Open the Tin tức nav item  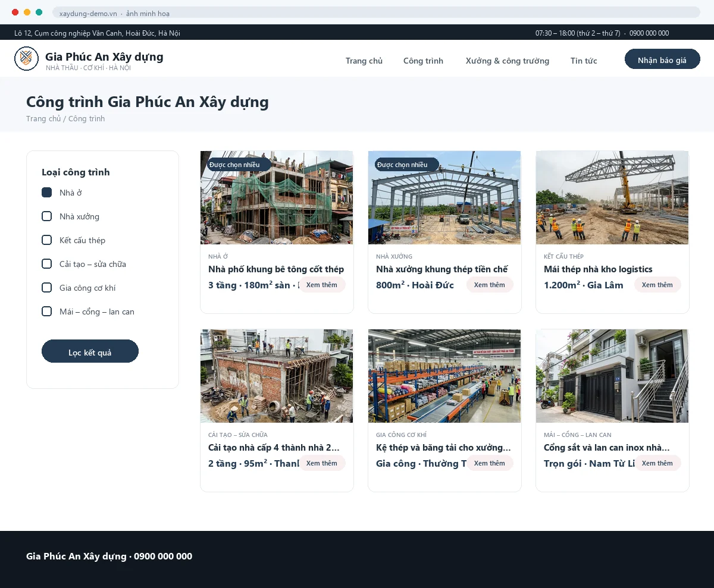(584, 61)
